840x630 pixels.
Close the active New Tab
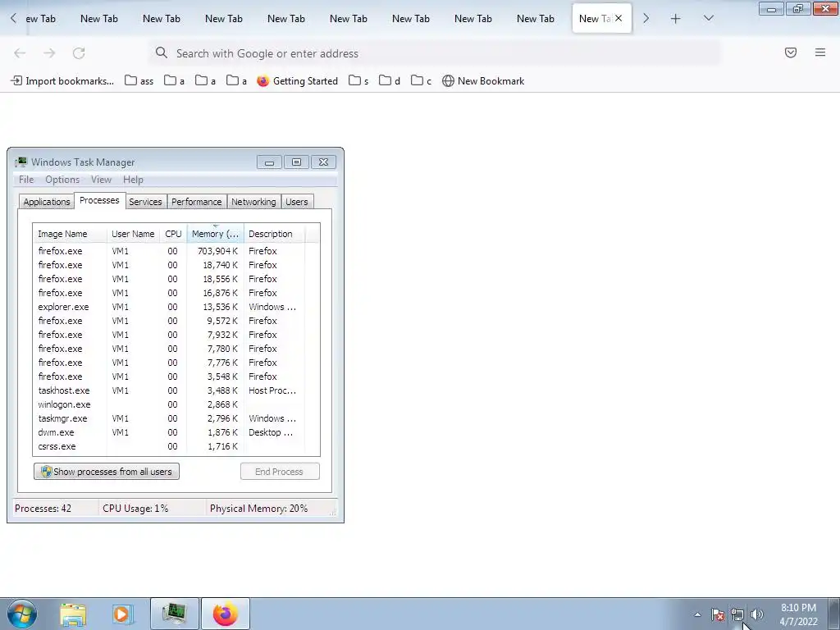click(x=619, y=18)
